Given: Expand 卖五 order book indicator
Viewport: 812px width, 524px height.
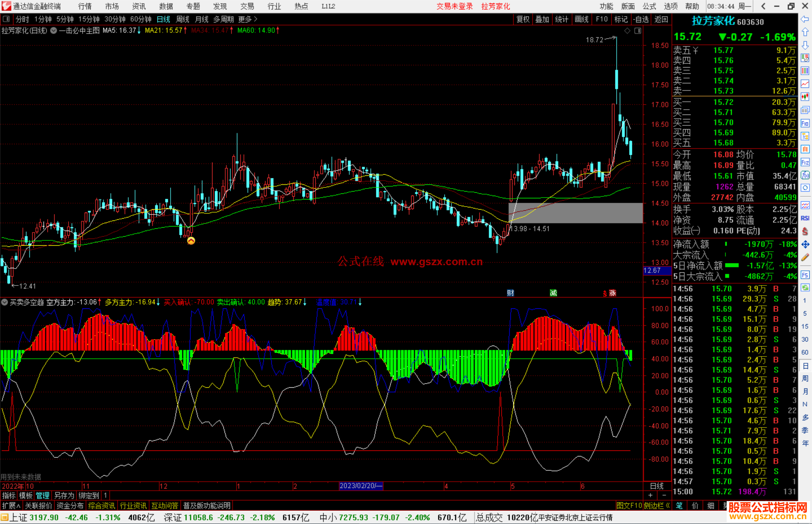Looking at the screenshot, I should [695, 50].
